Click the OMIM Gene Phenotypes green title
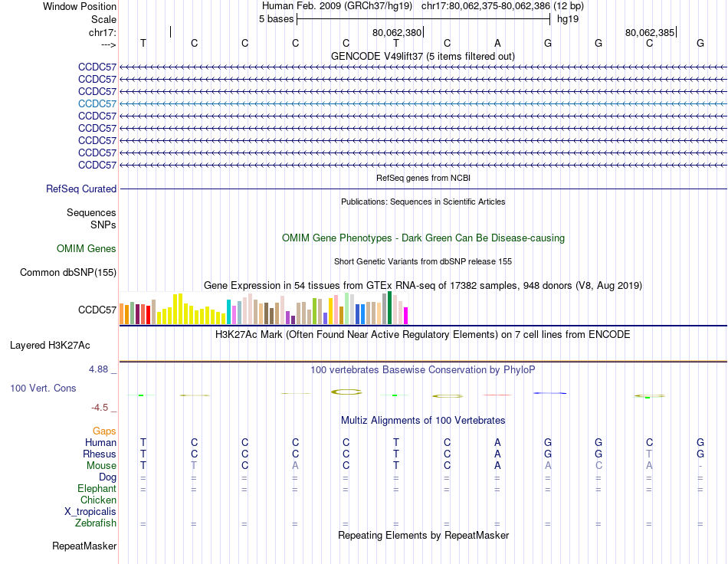 click(424, 238)
